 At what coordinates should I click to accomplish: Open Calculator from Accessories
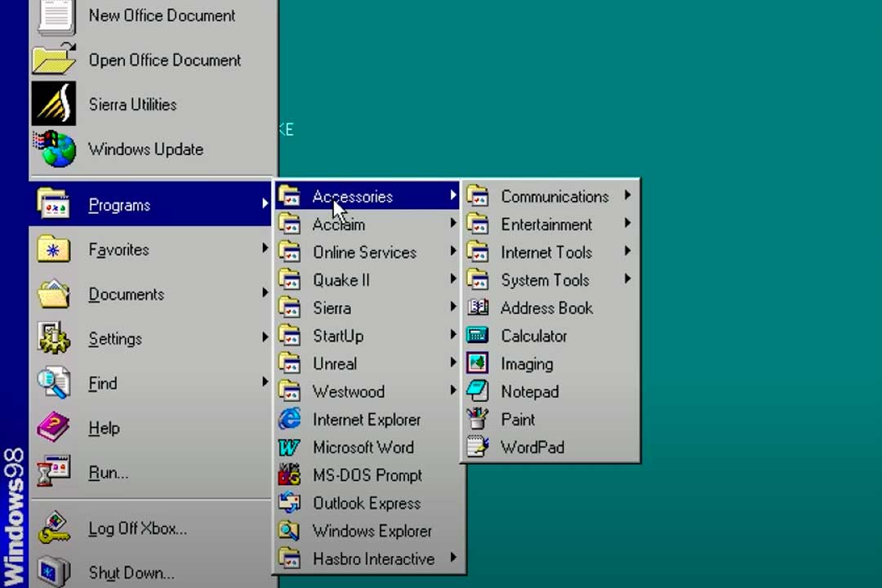(x=550, y=336)
